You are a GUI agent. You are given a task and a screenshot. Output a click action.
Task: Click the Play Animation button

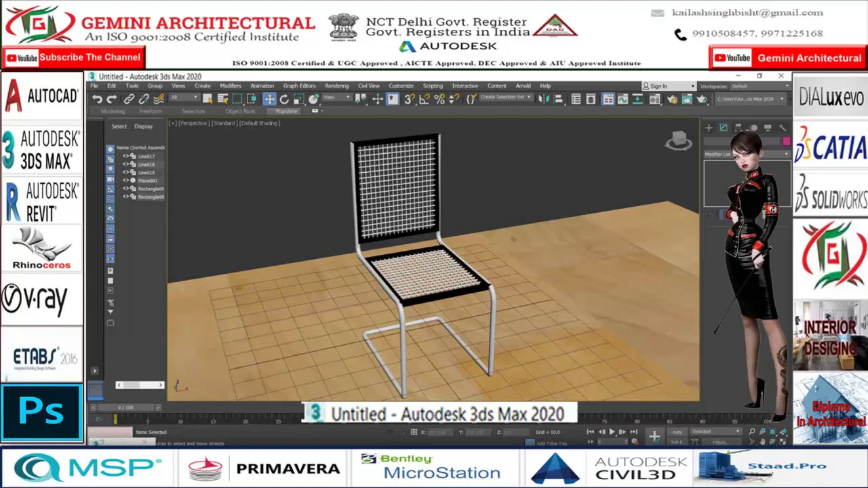pyautogui.click(x=612, y=432)
